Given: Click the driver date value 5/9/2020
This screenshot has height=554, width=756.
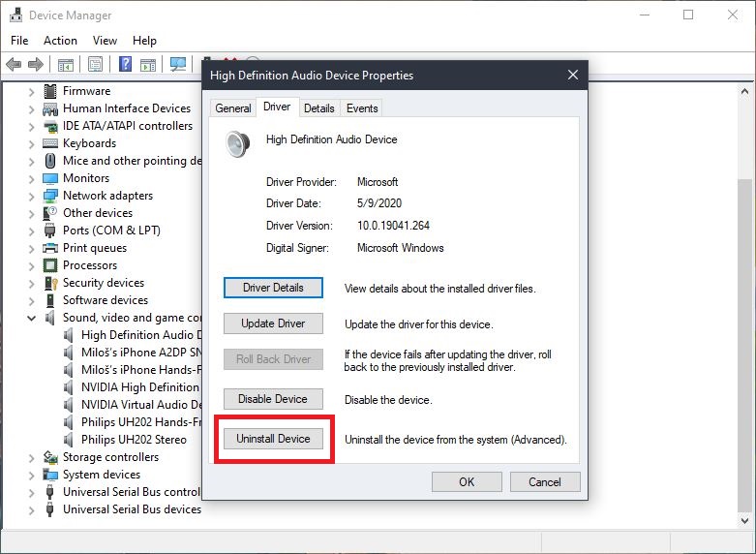Looking at the screenshot, I should tap(379, 203).
